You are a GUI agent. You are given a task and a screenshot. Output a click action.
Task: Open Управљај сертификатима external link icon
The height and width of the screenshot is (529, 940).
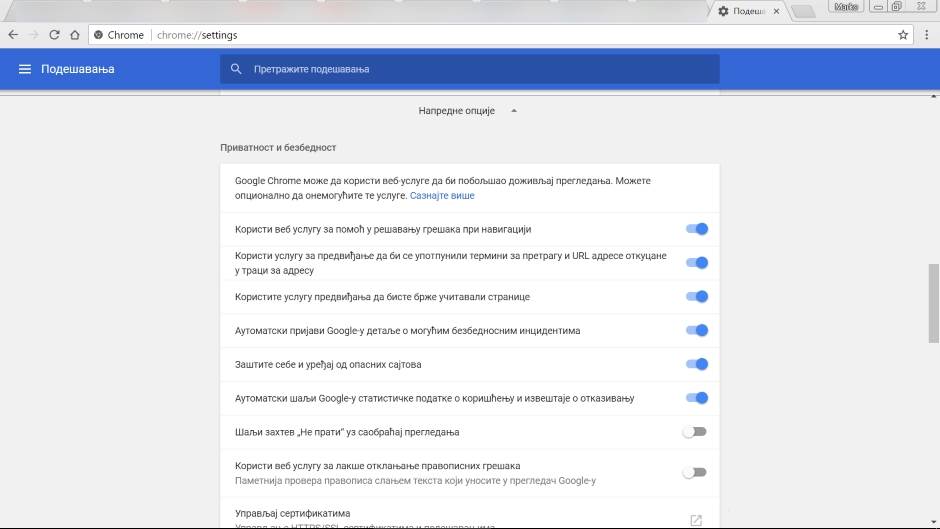(x=696, y=520)
